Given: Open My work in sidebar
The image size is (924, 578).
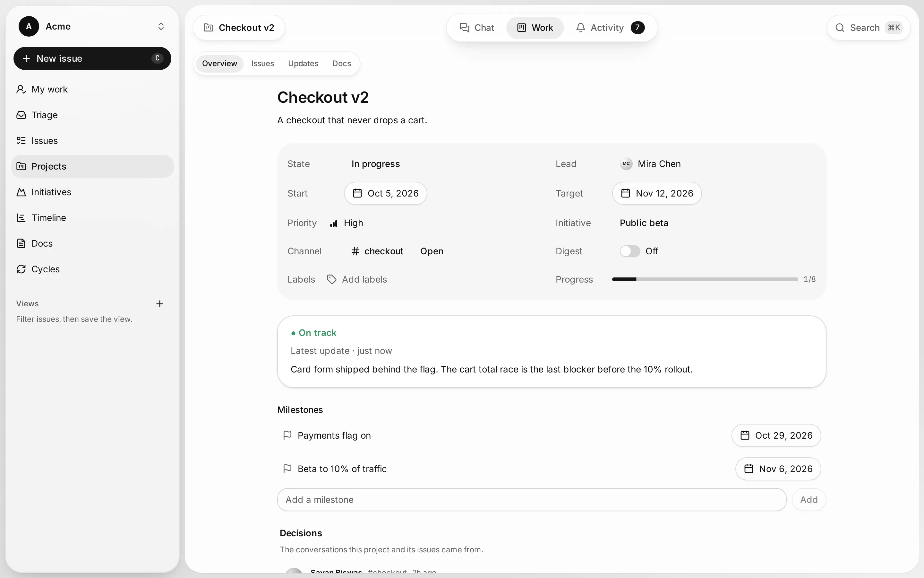Looking at the screenshot, I should coord(92,90).
